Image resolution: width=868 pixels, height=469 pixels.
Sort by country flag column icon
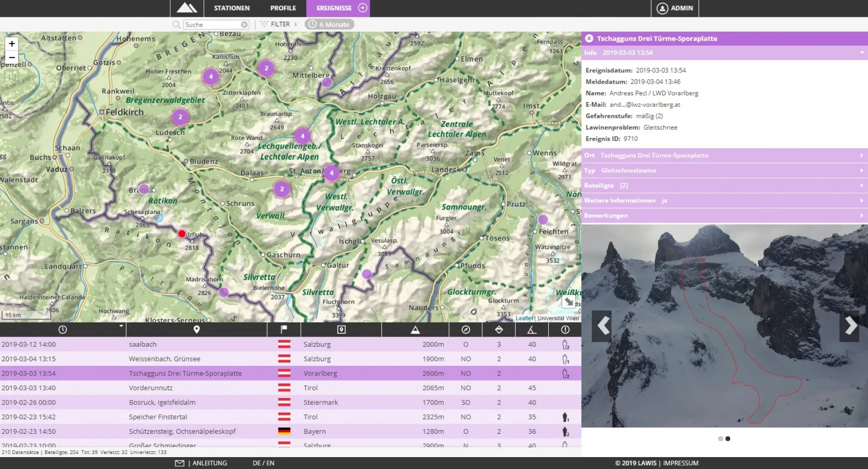pos(284,330)
